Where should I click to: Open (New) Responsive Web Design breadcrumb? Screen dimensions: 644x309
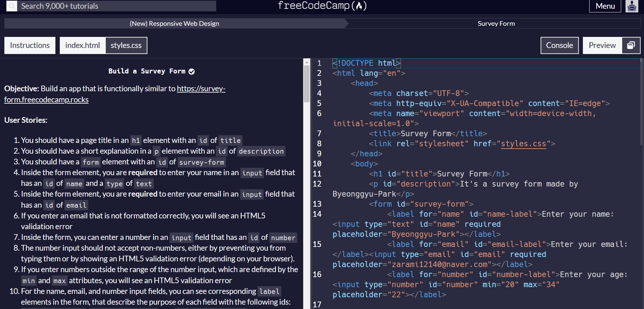click(174, 23)
